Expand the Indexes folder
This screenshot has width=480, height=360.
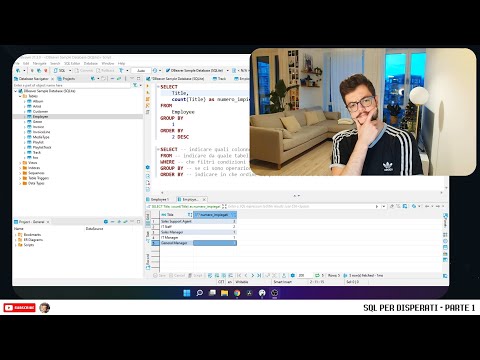coord(20,168)
